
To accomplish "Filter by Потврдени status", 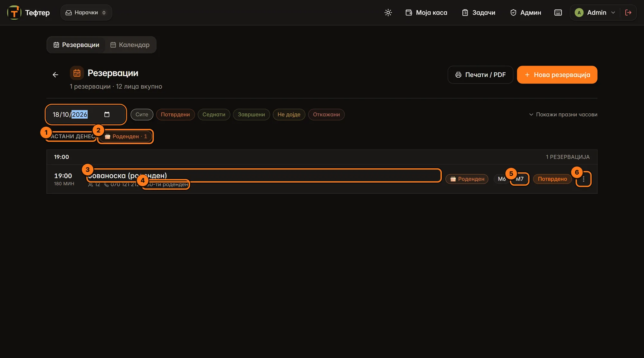I will (175, 114).
